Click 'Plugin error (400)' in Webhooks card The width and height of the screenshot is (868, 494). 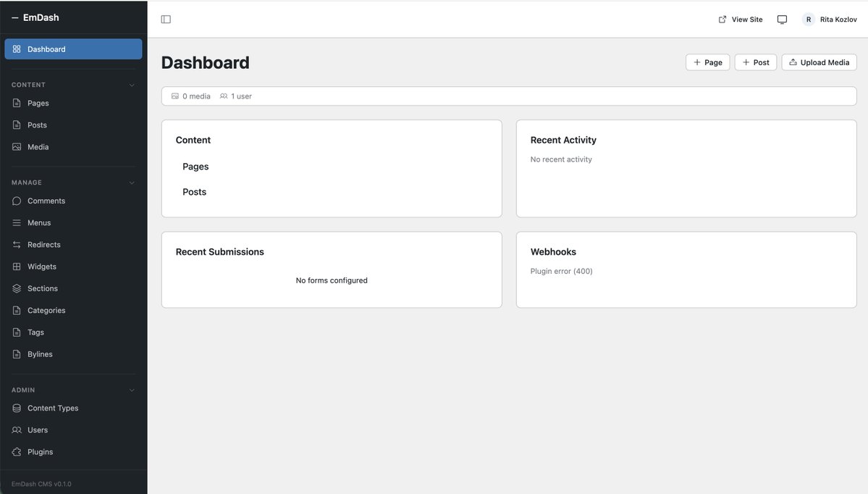[x=561, y=272]
